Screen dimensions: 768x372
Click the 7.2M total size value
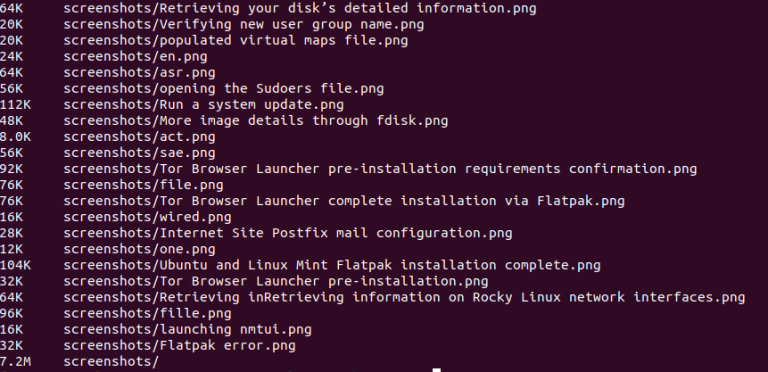(x=11, y=362)
